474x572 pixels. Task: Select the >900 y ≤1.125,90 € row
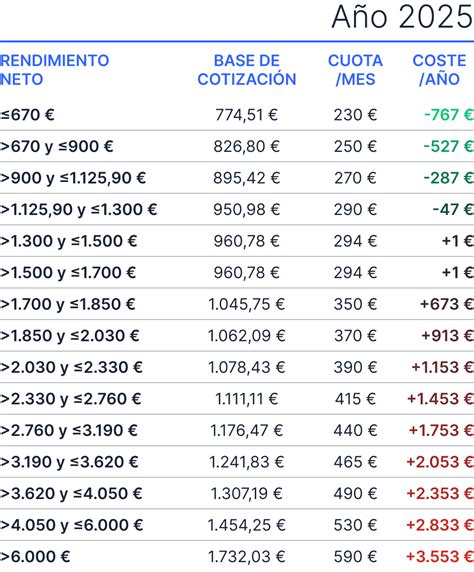coord(237,178)
